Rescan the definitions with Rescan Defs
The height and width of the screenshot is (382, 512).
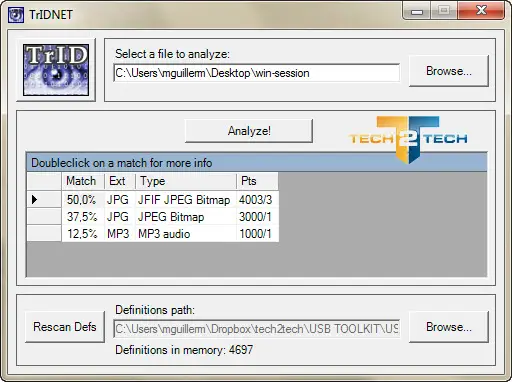(65, 327)
